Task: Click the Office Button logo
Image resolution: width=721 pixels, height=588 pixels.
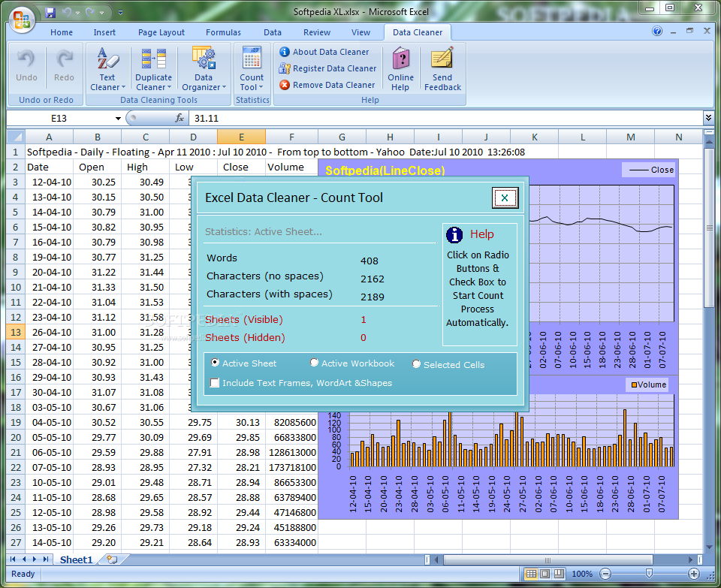Action: pos(21,21)
